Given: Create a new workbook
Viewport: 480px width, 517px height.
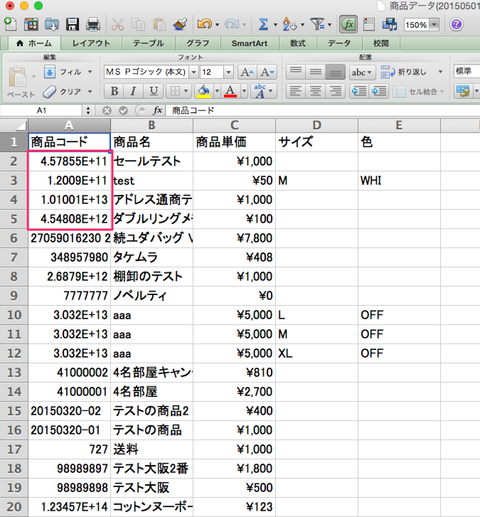Looking at the screenshot, I should coord(10,24).
